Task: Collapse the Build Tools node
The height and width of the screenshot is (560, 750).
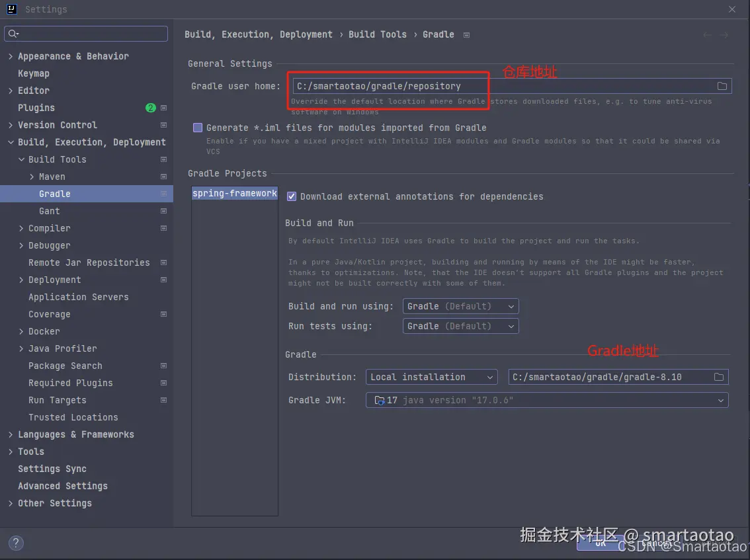Action: pyautogui.click(x=21, y=160)
